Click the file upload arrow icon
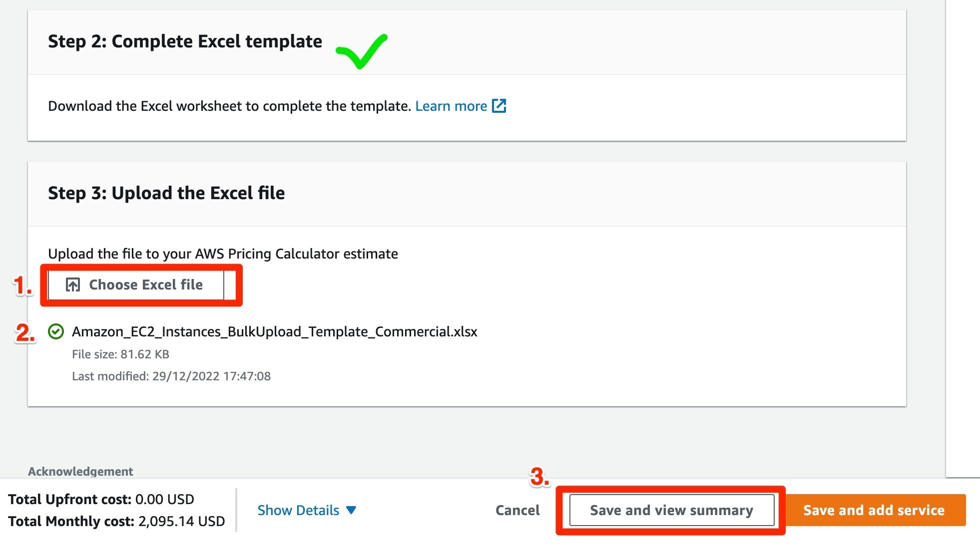Screen dimensions: 980x556 [73, 283]
